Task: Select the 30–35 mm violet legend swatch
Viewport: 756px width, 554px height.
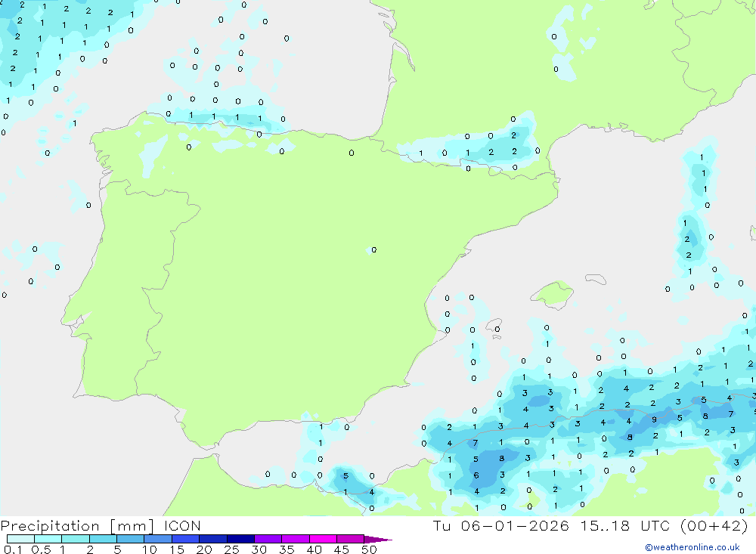Action: click(x=268, y=539)
